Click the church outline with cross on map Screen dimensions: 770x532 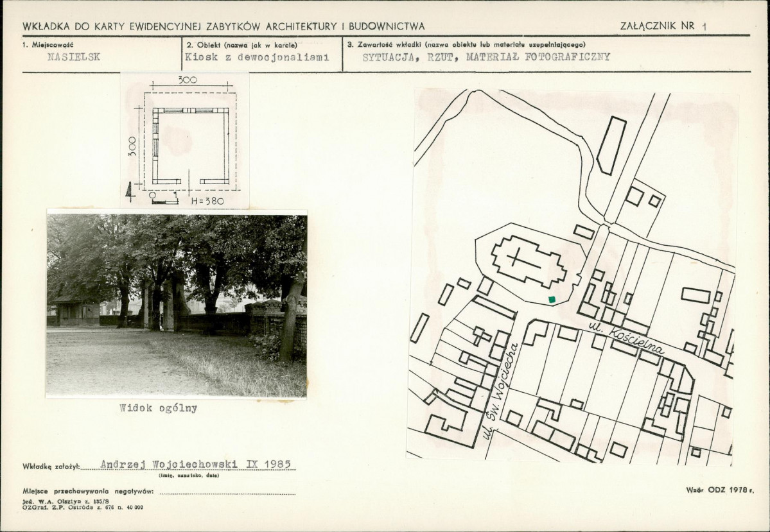[x=529, y=262]
